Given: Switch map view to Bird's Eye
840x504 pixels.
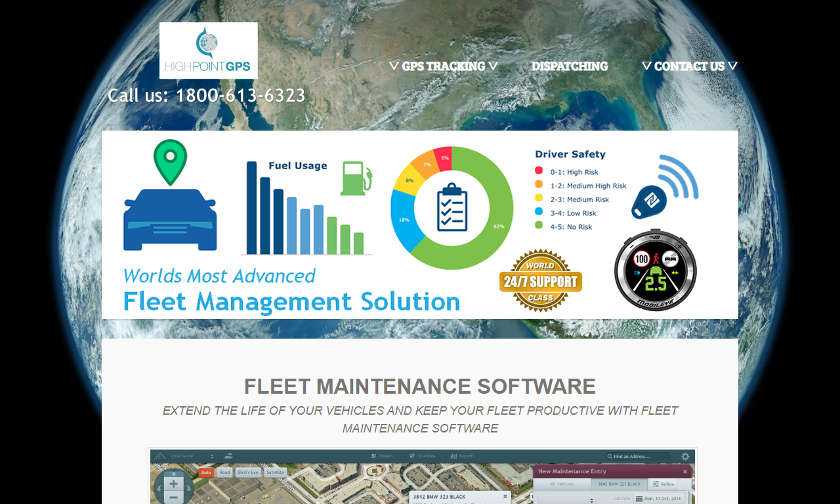Looking at the screenshot, I should [x=249, y=472].
